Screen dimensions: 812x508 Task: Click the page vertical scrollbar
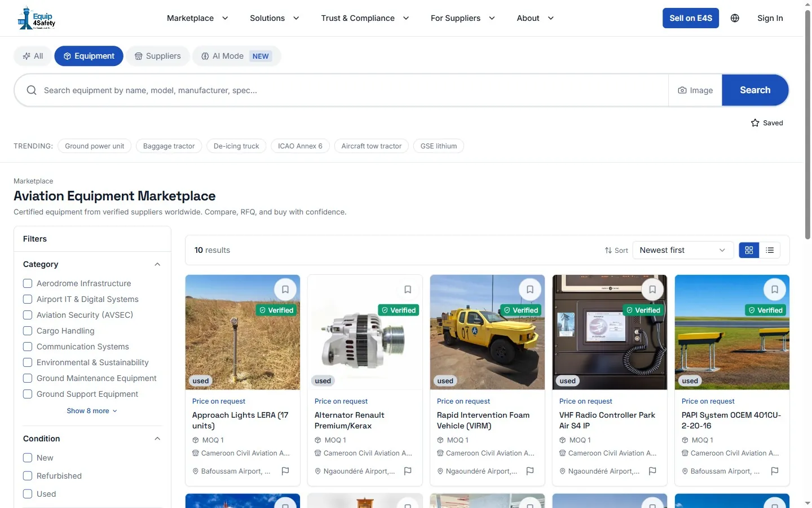807,124
